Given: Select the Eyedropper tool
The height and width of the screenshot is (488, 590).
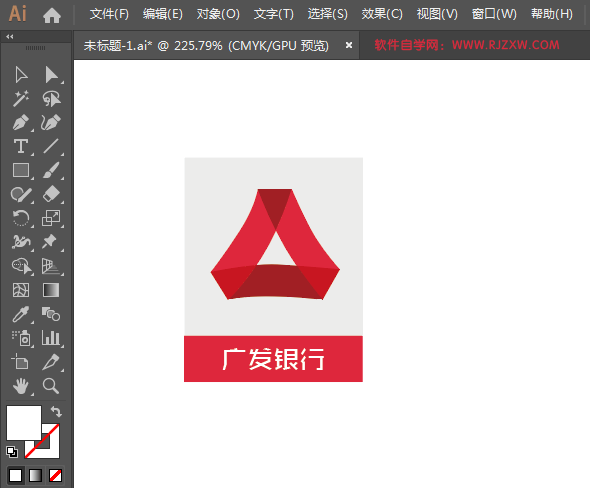Looking at the screenshot, I should 21,314.
